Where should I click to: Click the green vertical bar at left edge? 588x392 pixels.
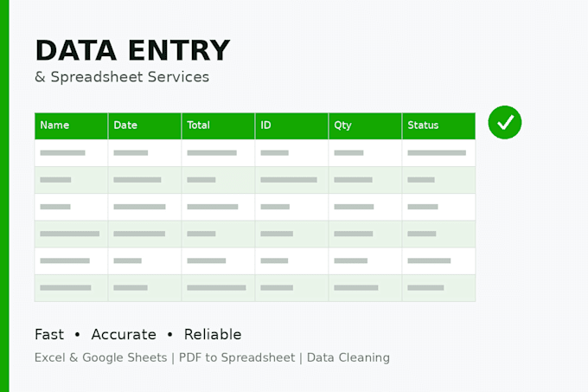(x=4, y=196)
